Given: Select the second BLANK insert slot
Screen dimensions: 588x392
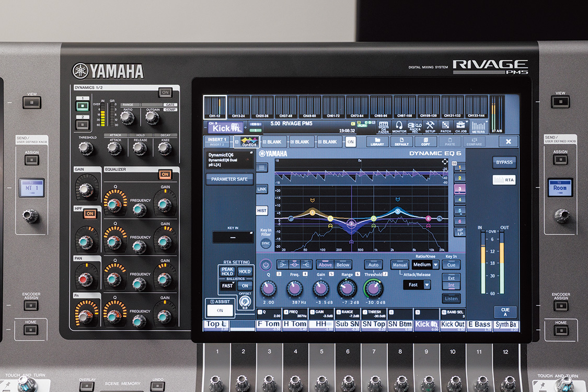Looking at the screenshot, I should (302, 142).
